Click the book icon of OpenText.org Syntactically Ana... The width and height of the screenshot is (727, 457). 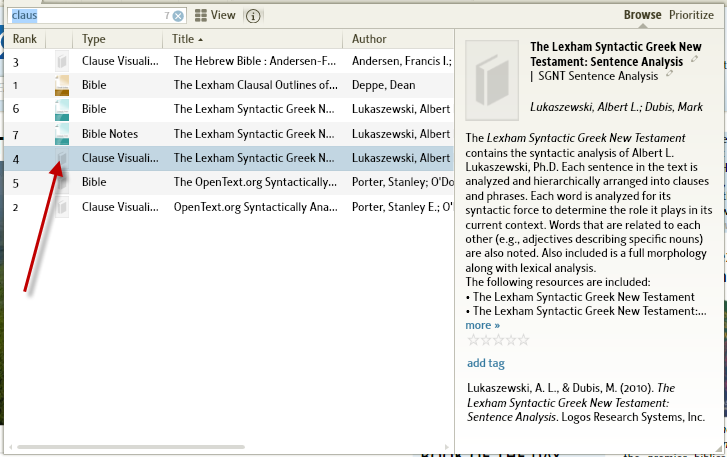point(62,207)
